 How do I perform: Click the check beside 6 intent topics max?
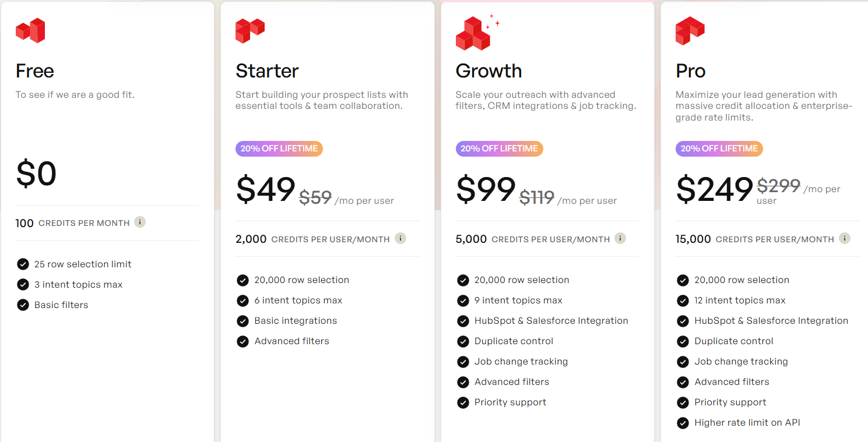coord(243,300)
